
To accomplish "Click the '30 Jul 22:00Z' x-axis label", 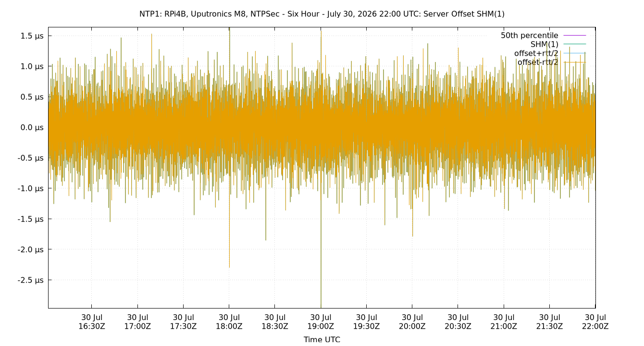I will [595, 321].
